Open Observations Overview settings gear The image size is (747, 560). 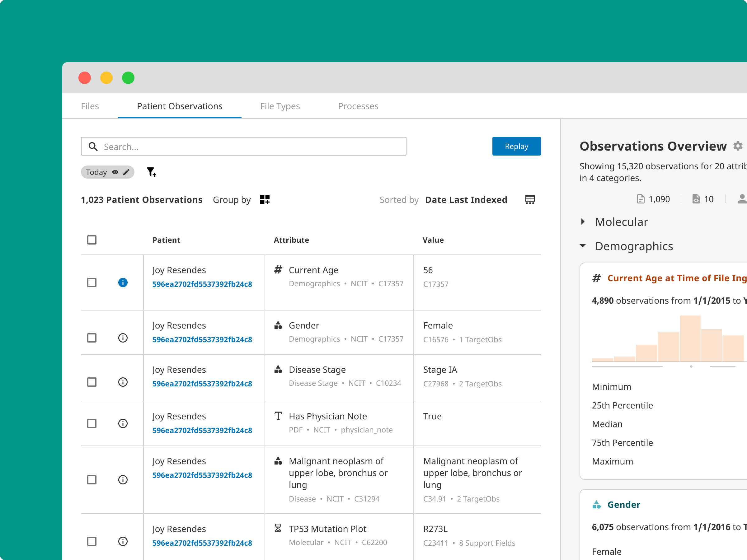click(738, 146)
